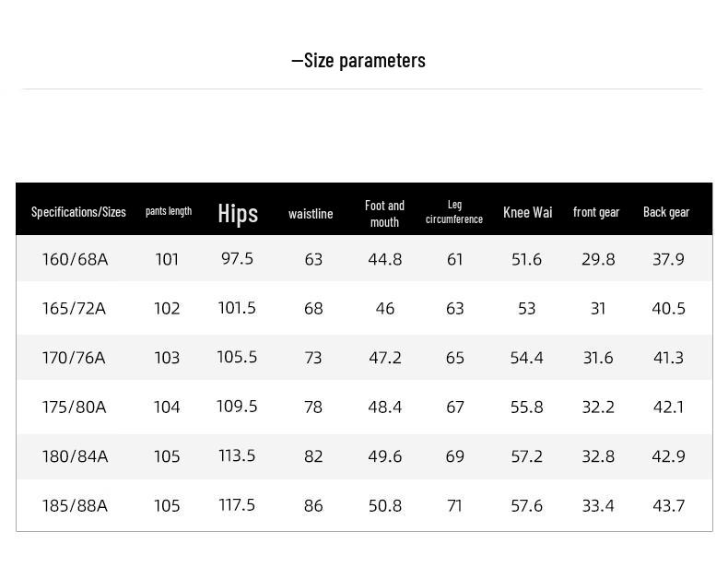Click the 165/72A size row label
The width and height of the screenshot is (728, 579).
pyautogui.click(x=74, y=309)
